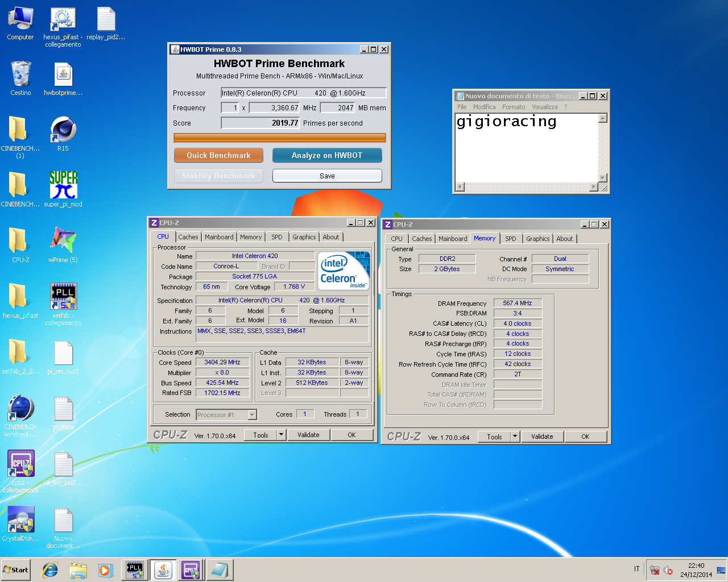Viewport: 728px width, 582px height.
Task: Select the pi_data file icon
Action: click(63, 412)
